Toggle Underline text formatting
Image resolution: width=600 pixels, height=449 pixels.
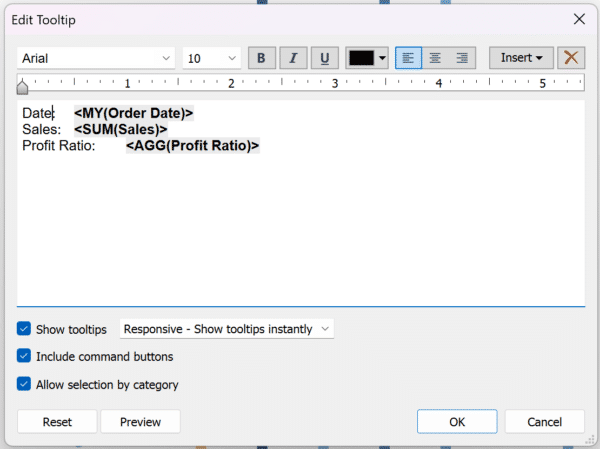324,58
